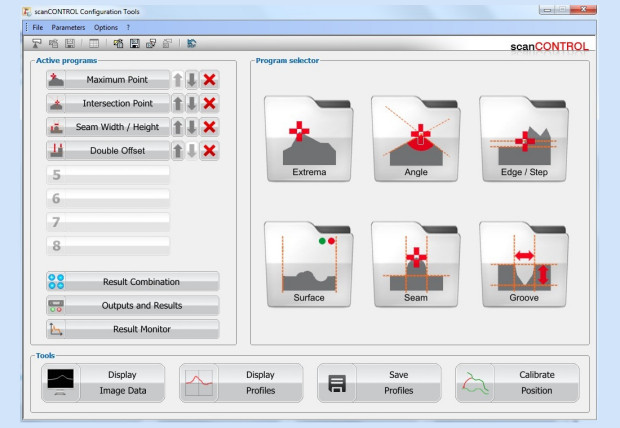Click the greyed load-file toolbar icon

53,44
